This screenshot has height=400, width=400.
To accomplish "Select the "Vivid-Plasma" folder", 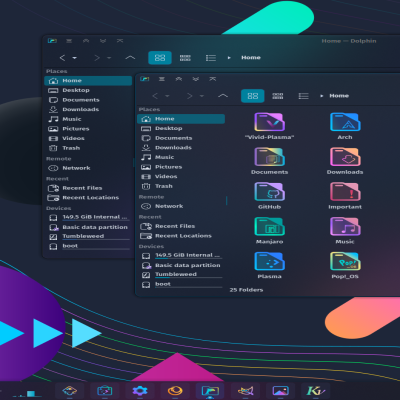I will 269,126.
